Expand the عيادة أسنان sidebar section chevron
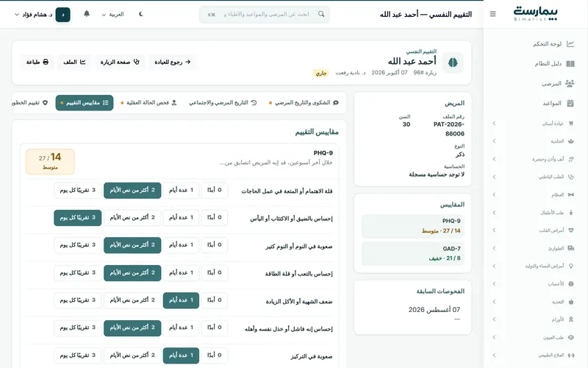Screen dimensions: 588x368 (x=494, y=123)
